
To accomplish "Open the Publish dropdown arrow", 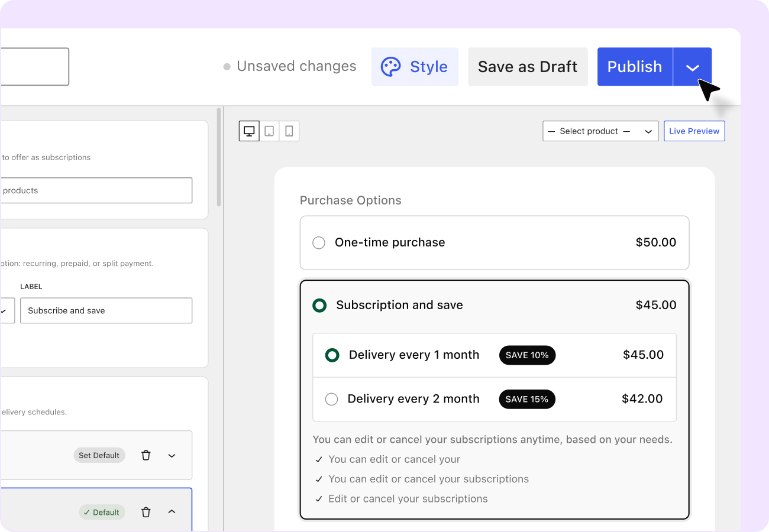I will pos(693,67).
